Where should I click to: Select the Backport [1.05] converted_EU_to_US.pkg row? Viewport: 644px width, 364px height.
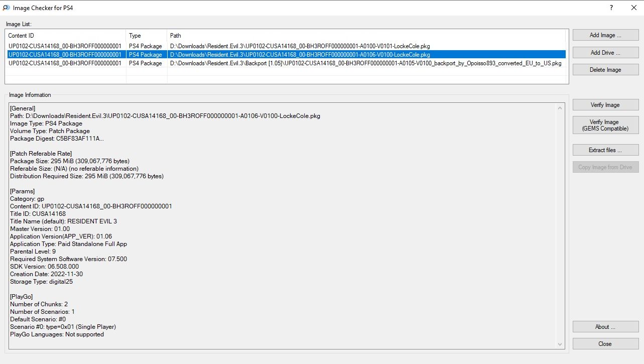(x=286, y=63)
